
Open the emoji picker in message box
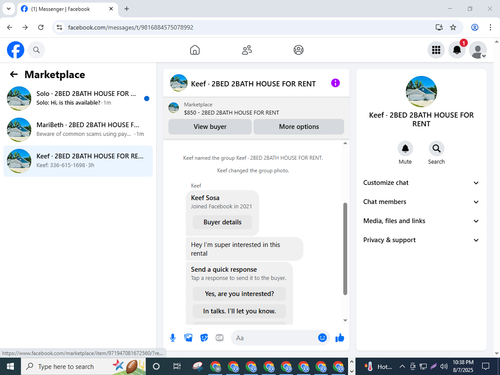322,338
